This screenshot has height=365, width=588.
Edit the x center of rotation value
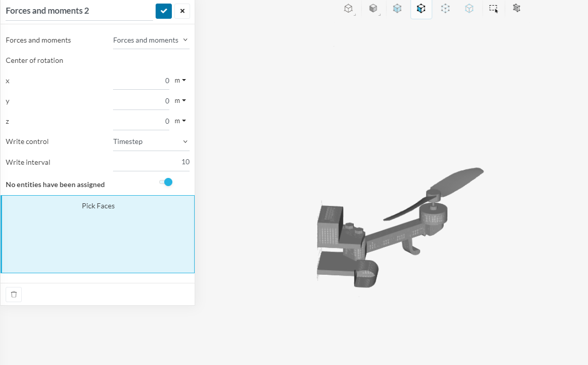(141, 81)
